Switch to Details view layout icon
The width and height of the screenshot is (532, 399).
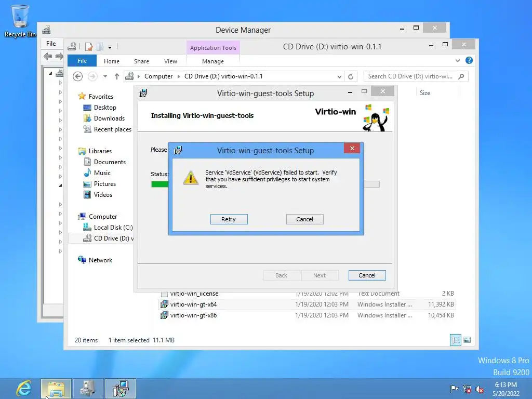tap(455, 340)
